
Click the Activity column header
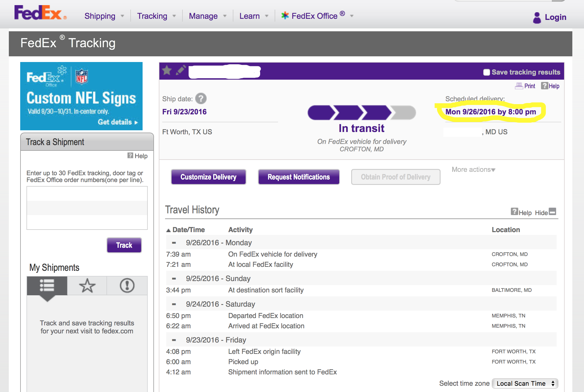[x=240, y=230]
